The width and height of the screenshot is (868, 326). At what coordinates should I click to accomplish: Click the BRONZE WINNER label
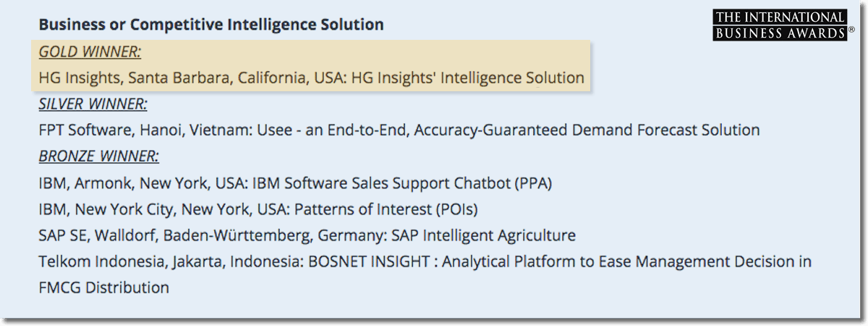click(x=98, y=156)
